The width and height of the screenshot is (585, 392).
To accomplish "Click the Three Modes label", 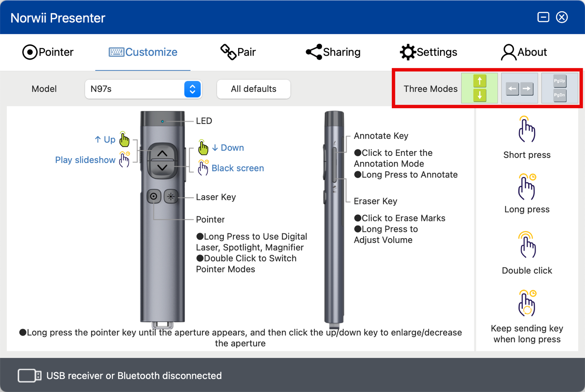I will tap(430, 89).
